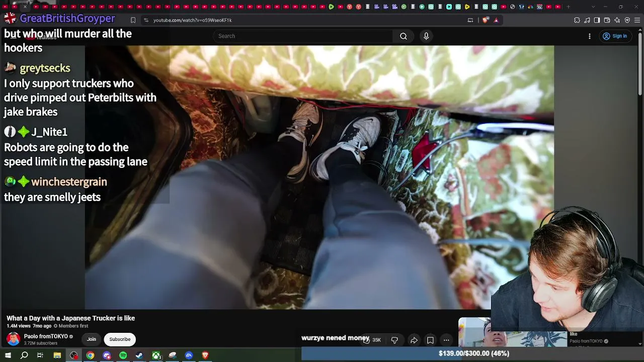Like the video showing 35K likes
The height and width of the screenshot is (362, 644).
(372, 340)
